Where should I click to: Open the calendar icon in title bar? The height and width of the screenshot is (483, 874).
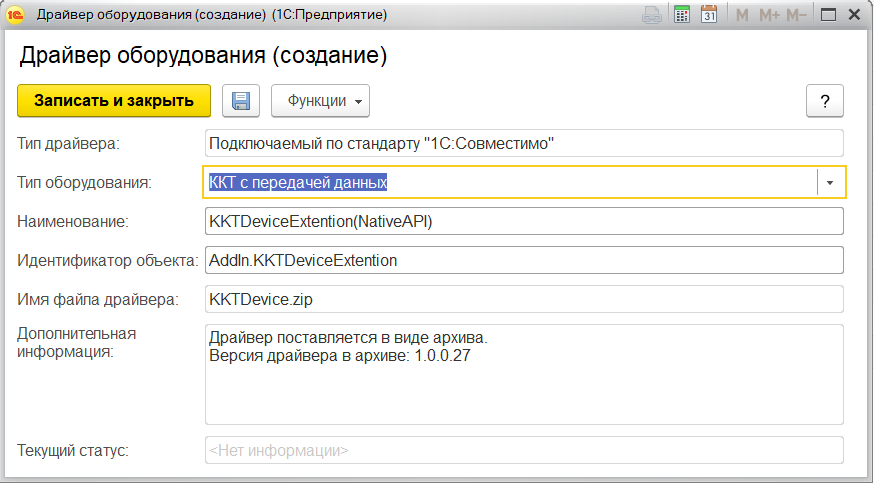(709, 15)
